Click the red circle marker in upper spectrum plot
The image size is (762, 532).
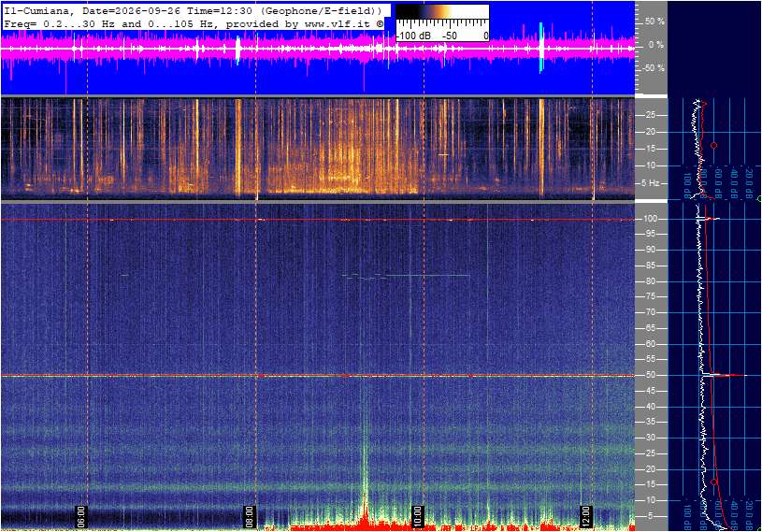[714, 146]
